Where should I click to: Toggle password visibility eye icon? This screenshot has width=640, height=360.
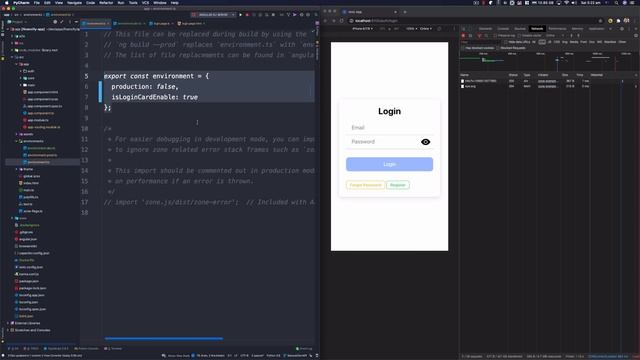tap(425, 142)
